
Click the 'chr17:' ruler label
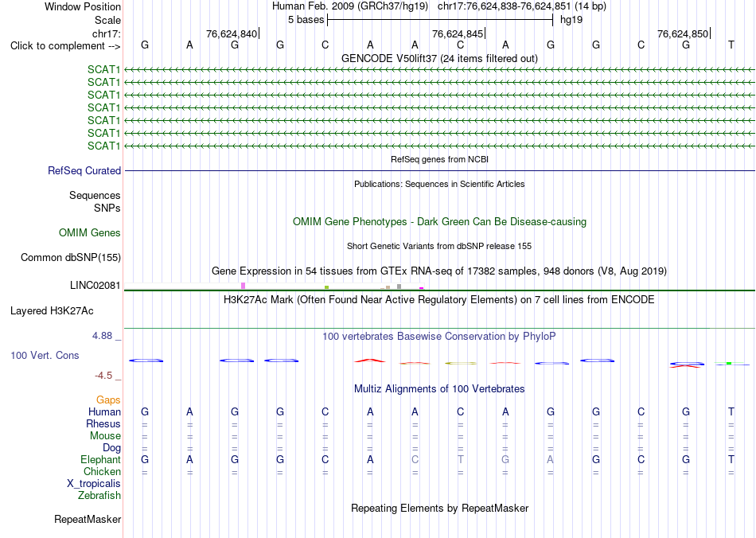click(106, 33)
